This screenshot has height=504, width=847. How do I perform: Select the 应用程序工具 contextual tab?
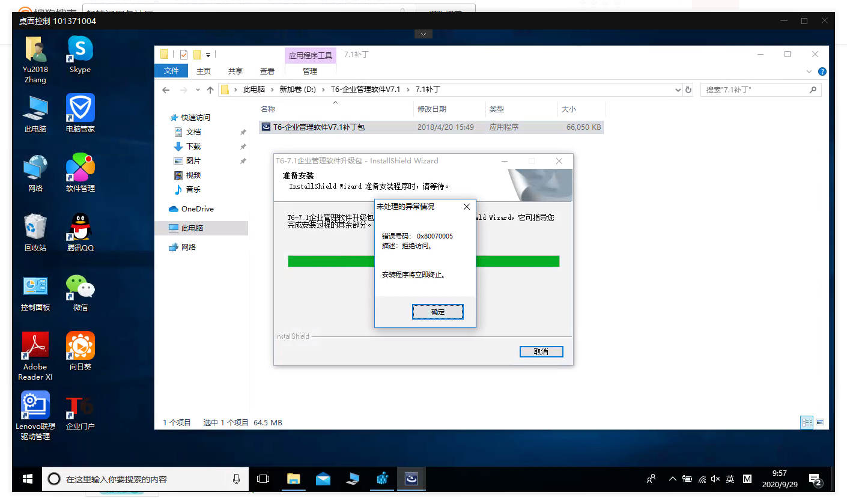point(310,55)
